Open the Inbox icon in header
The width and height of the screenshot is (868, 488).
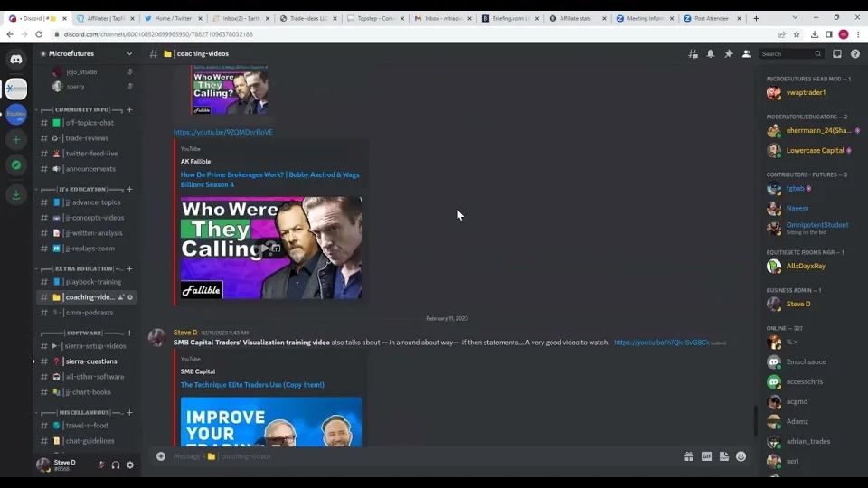click(x=837, y=53)
